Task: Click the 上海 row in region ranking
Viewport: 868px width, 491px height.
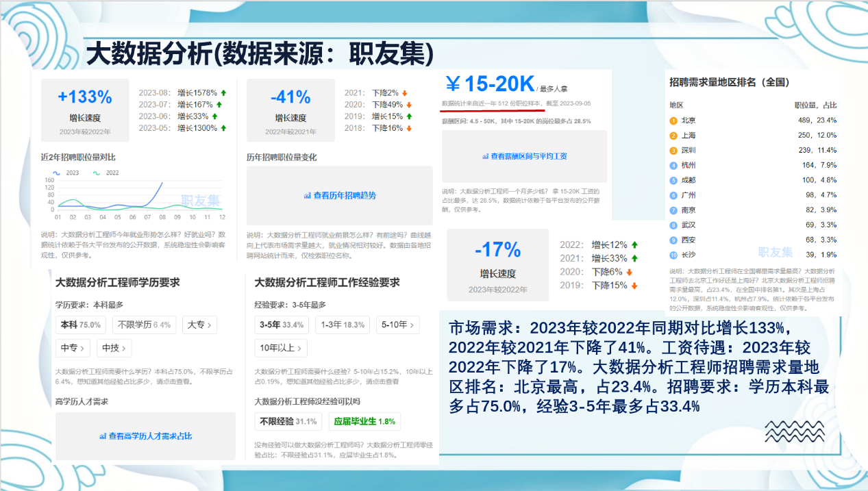Action: 752,136
